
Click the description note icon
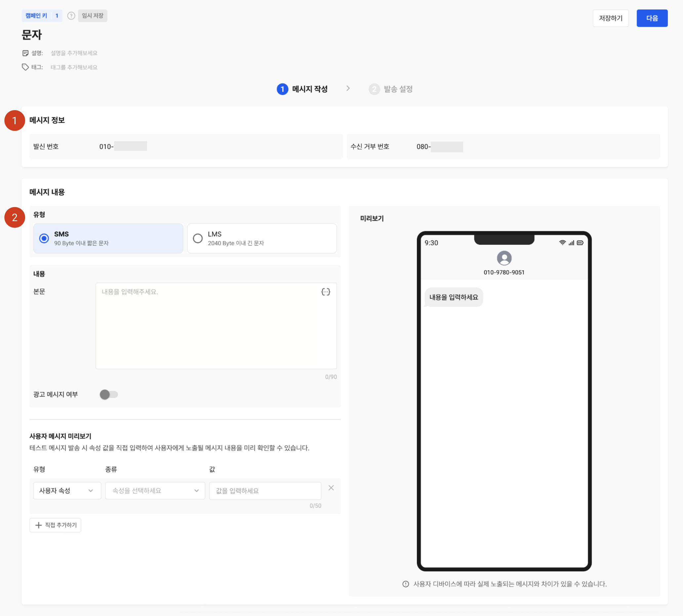click(x=25, y=53)
